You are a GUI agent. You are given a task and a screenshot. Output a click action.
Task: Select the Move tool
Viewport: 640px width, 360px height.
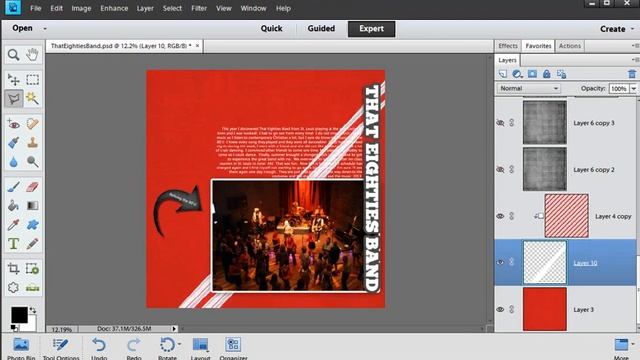pyautogui.click(x=13, y=80)
